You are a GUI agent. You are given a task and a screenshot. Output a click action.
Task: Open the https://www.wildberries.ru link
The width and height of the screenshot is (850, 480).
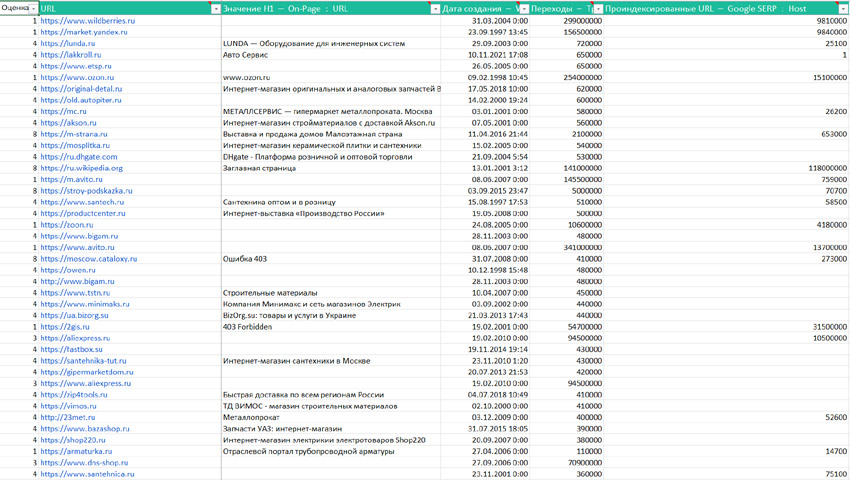click(x=88, y=21)
